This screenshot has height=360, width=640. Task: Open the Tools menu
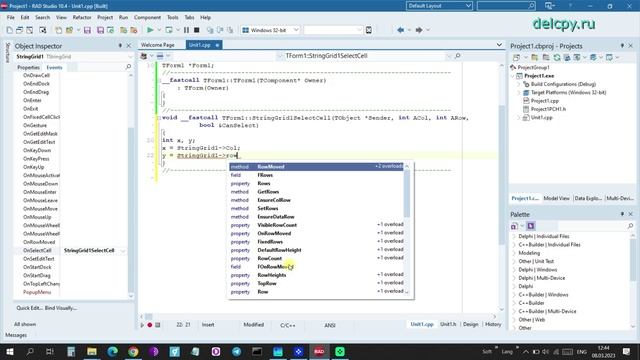[173, 18]
